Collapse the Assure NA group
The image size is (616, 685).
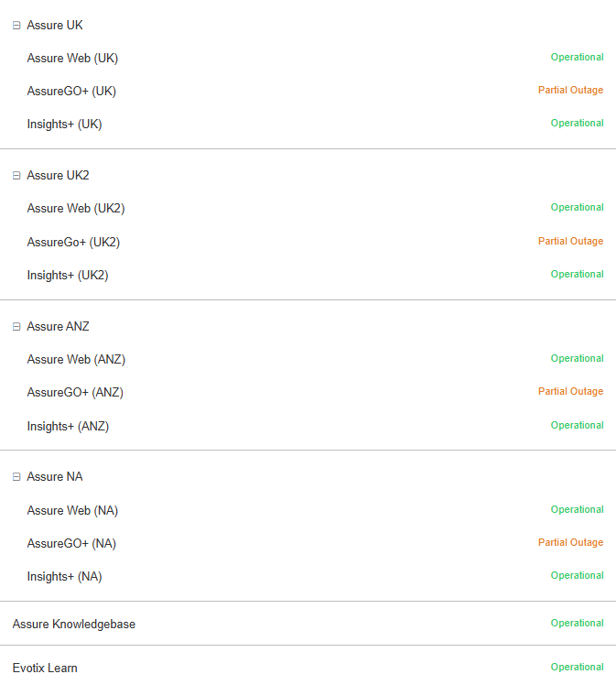(x=16, y=477)
